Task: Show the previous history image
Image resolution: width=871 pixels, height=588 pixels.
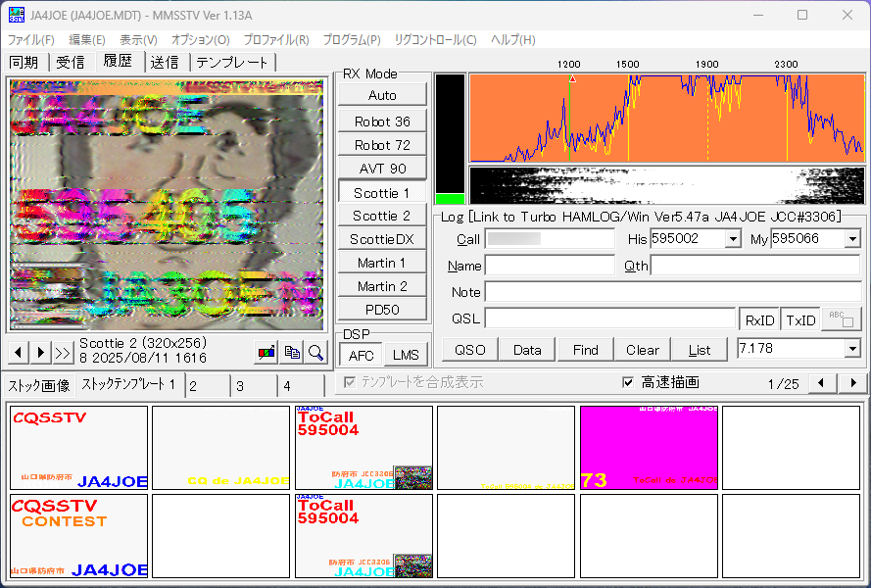Action: pyautogui.click(x=19, y=353)
